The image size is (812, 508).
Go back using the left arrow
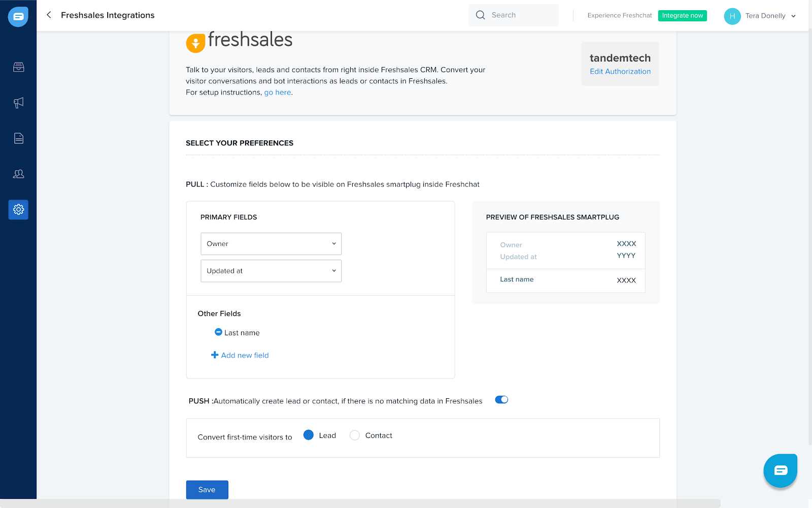coord(49,15)
